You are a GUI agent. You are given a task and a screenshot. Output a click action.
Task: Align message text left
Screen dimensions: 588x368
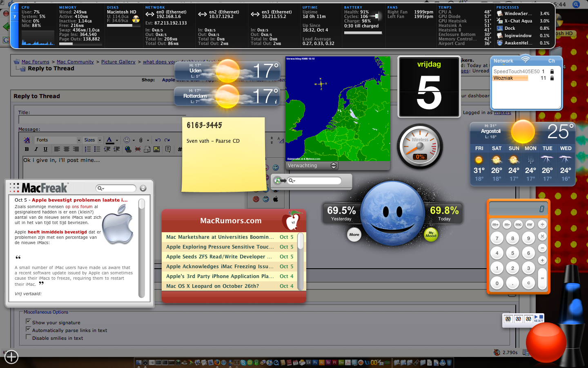[x=57, y=149]
